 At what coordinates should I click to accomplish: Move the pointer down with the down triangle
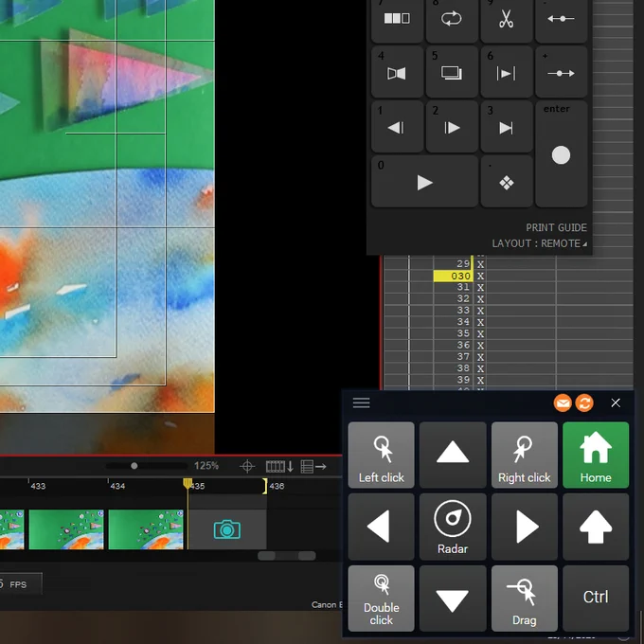453,598
